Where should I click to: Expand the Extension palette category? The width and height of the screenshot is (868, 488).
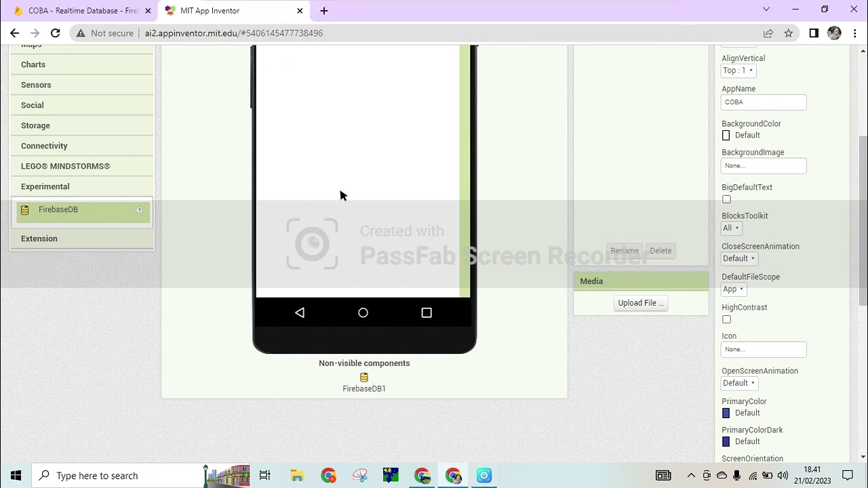click(82, 239)
